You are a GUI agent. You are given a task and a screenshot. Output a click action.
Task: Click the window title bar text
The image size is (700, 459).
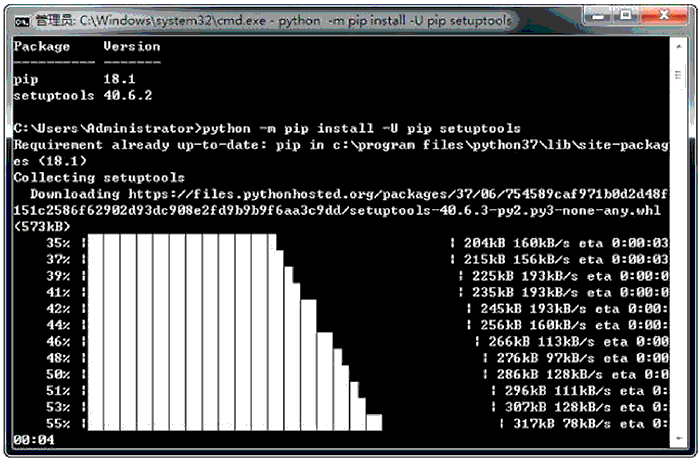pyautogui.click(x=273, y=21)
